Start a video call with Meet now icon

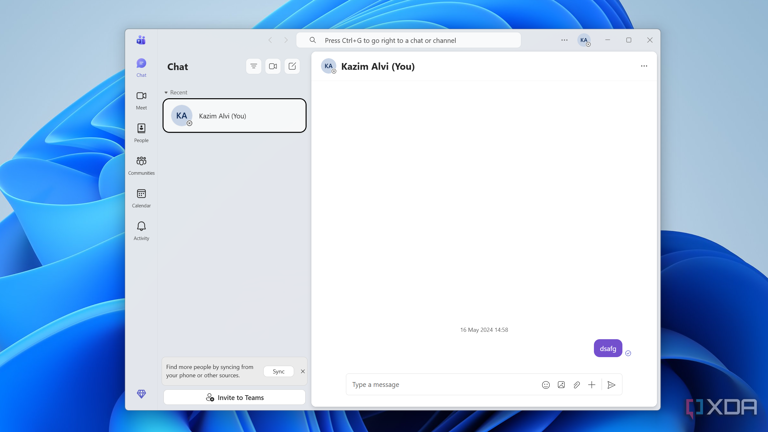[273, 66]
